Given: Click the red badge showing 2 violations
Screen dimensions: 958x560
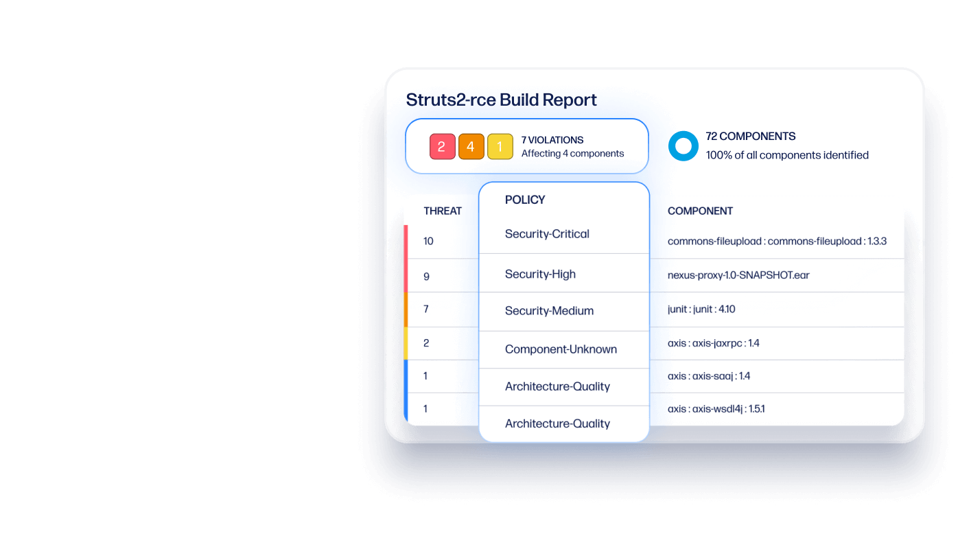Looking at the screenshot, I should point(443,147).
